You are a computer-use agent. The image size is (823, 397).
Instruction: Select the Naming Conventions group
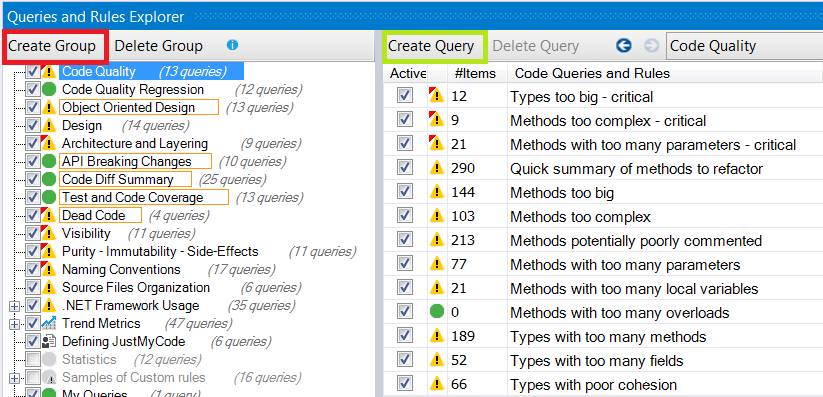click(121, 269)
